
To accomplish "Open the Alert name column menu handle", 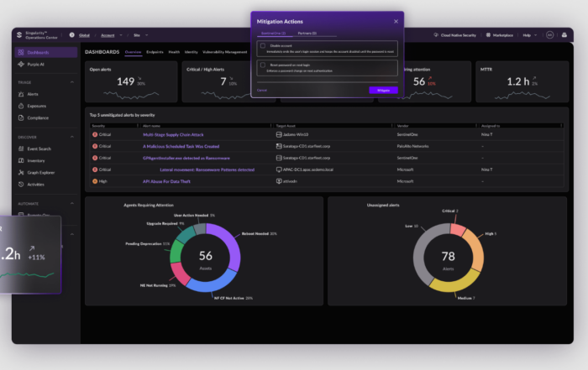I will [x=270, y=126].
